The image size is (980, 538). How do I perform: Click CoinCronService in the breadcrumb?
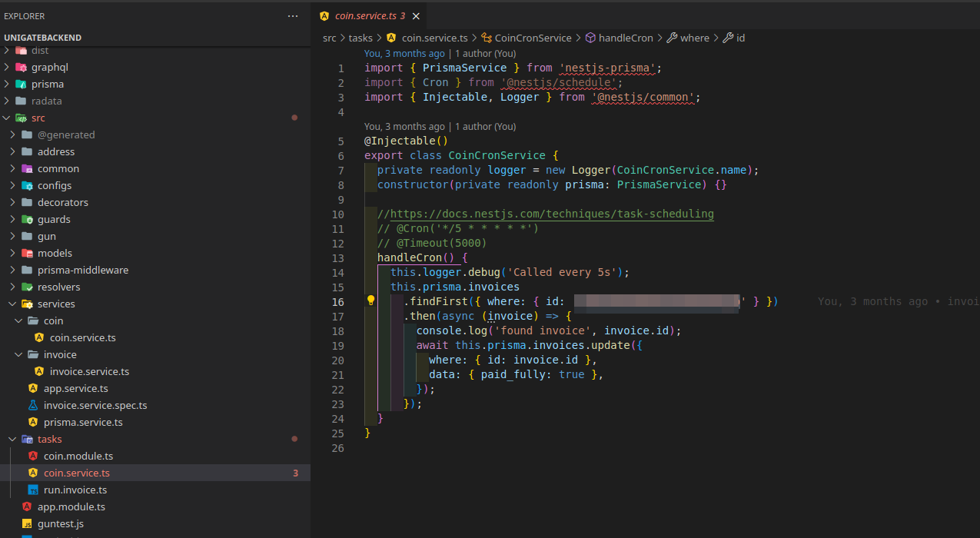coord(532,38)
